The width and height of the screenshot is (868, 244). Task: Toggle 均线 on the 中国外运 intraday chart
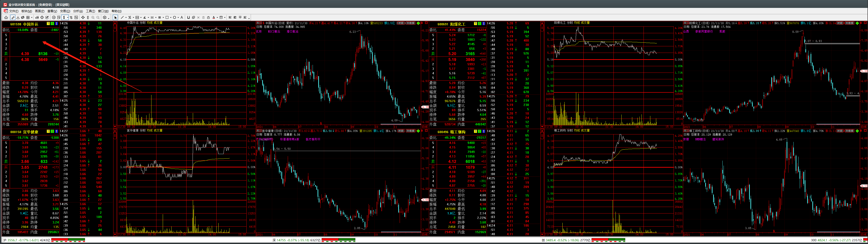(150, 23)
